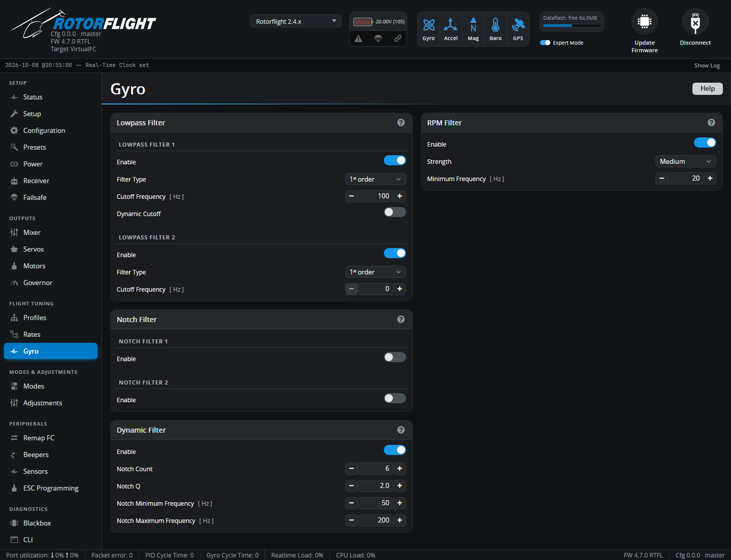Open Profiles tab in sidebar
The height and width of the screenshot is (560, 731).
51,318
